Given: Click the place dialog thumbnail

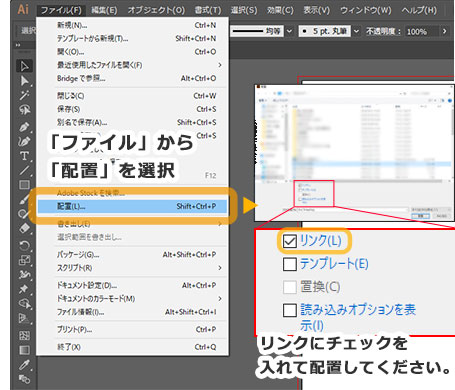Looking at the screenshot, I should tap(355, 153).
